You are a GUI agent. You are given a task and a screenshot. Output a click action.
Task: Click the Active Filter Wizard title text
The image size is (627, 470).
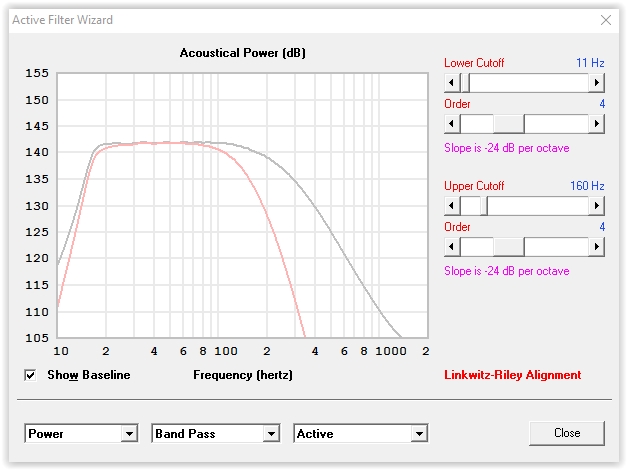click(62, 20)
